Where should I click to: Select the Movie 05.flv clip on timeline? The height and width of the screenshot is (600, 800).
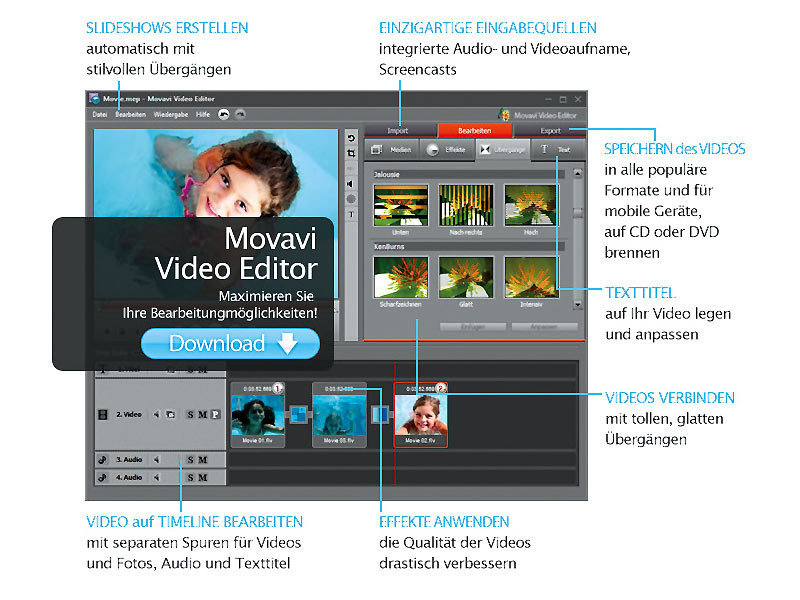(x=339, y=415)
